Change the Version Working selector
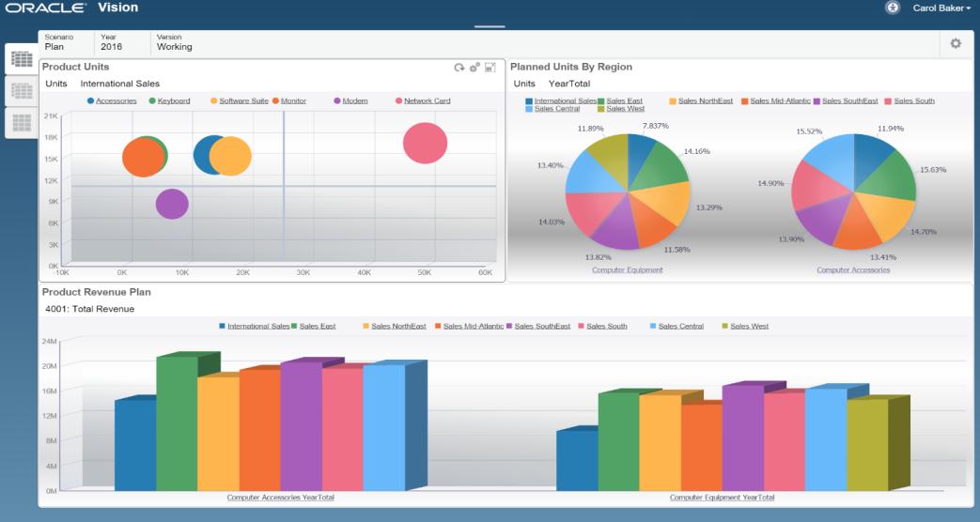980x522 pixels. (175, 42)
